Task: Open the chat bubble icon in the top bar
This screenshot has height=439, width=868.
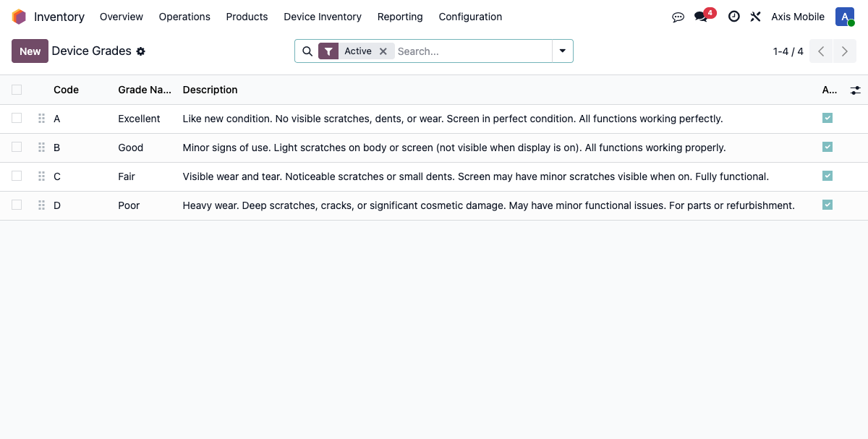Action: pos(678,17)
